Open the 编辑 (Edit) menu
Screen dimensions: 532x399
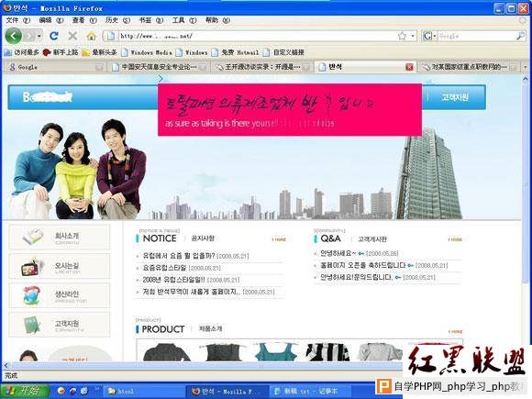point(51,20)
